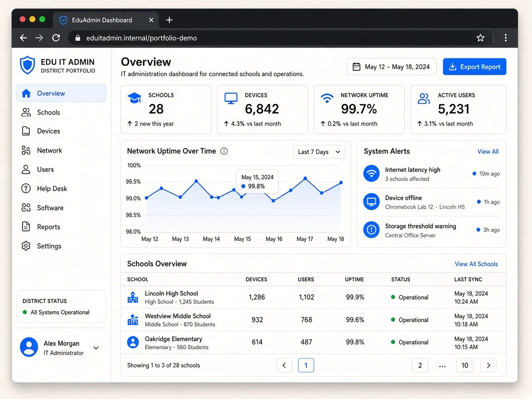Click the Lincoln High School name
Screen dimensions: 532x399
click(171, 294)
